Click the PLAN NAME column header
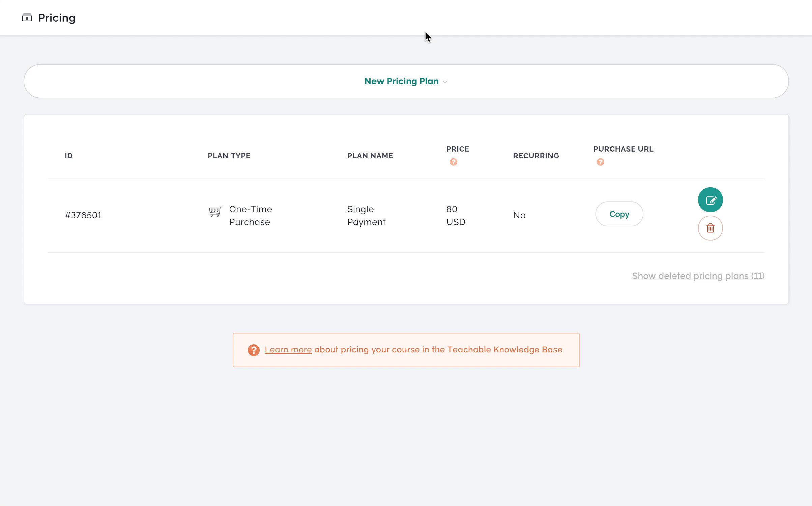This screenshot has height=506, width=812. 370,156
